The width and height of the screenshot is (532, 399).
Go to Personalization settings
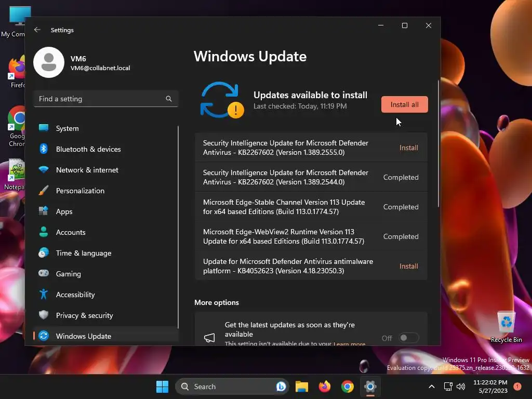point(105,191)
